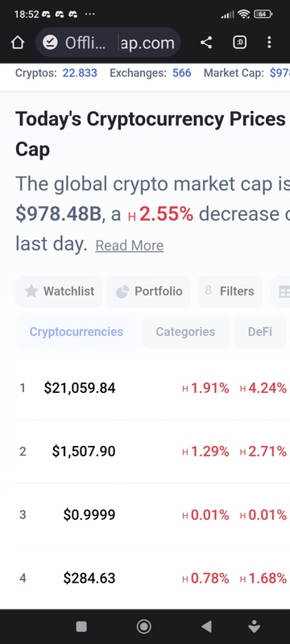Switch to the Categories tab

tap(185, 332)
